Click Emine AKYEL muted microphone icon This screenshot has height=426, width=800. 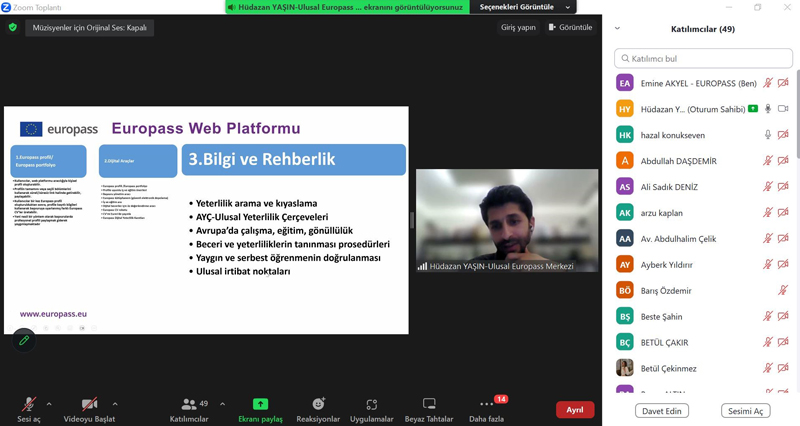(768, 83)
